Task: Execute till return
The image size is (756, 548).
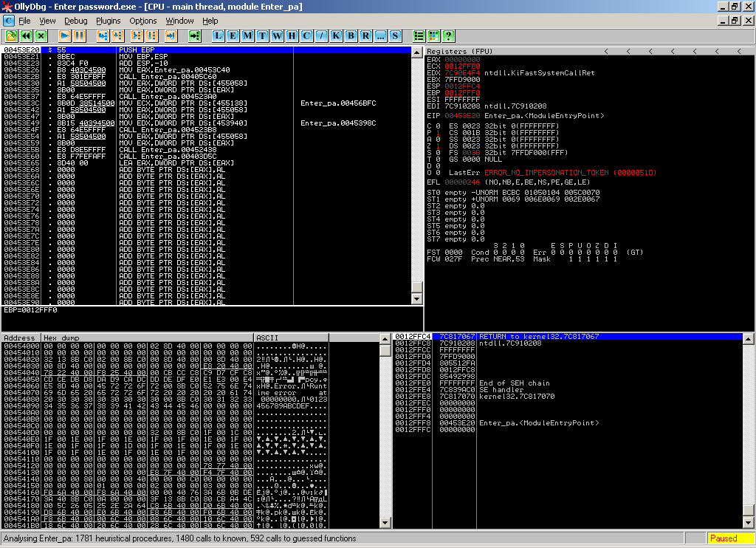Action: pyautogui.click(x=171, y=35)
